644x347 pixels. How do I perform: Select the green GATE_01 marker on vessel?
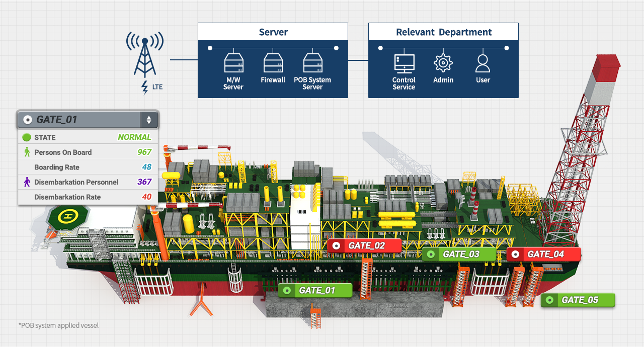tap(315, 290)
